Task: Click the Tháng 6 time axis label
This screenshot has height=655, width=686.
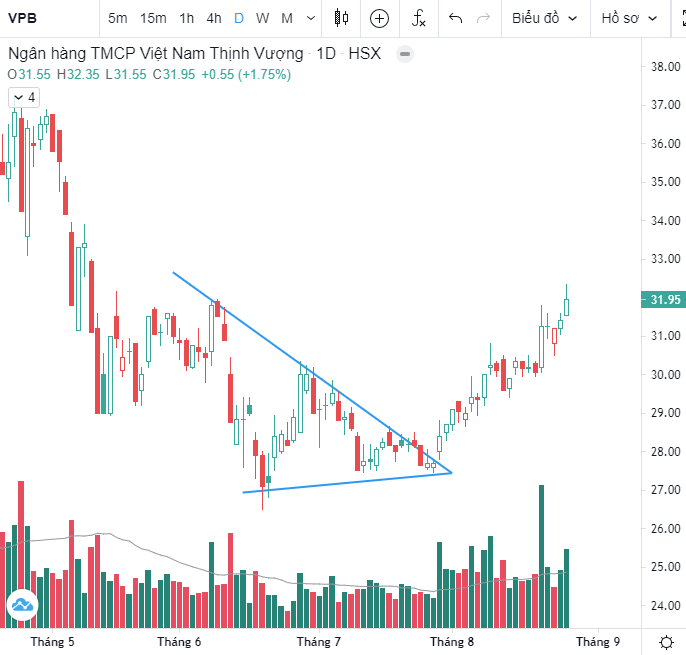Action: coord(179,642)
